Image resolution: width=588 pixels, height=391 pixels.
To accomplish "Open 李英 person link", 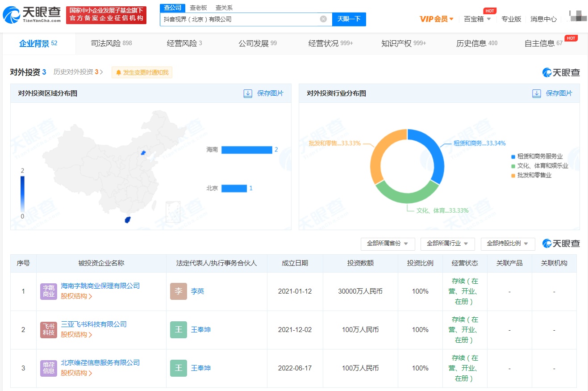I will point(197,291).
